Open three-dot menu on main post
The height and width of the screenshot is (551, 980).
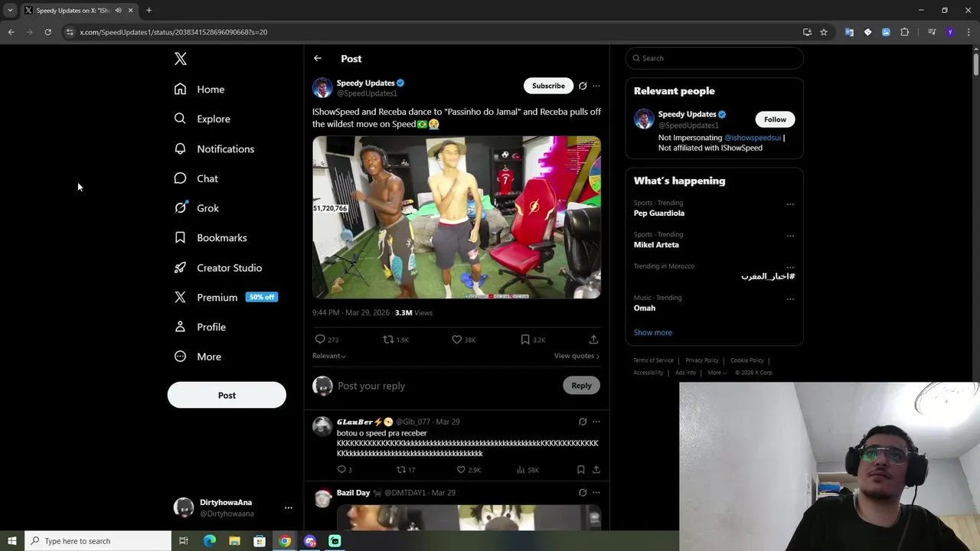point(596,86)
